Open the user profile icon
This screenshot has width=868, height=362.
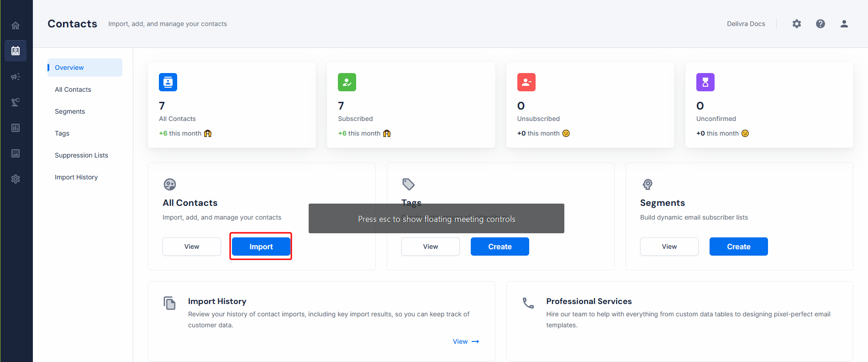coord(844,24)
